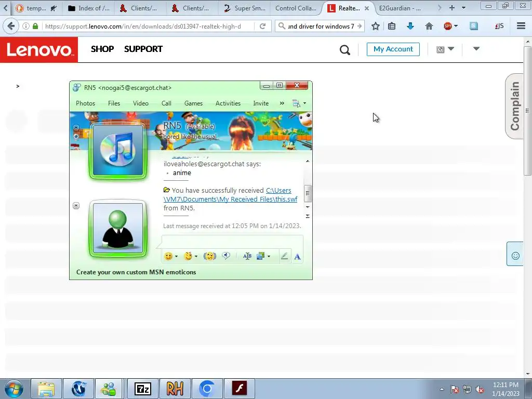Open Games menu in chat window

coord(193,103)
